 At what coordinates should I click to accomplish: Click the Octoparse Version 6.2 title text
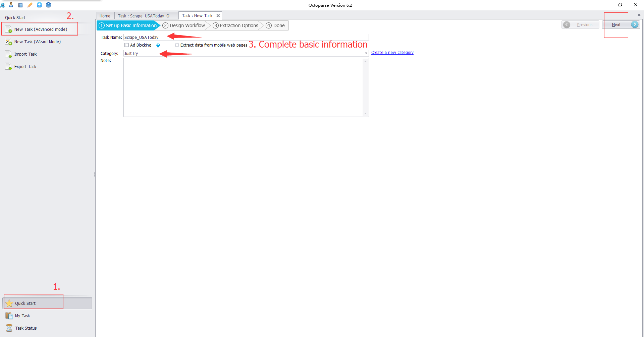tap(330, 5)
